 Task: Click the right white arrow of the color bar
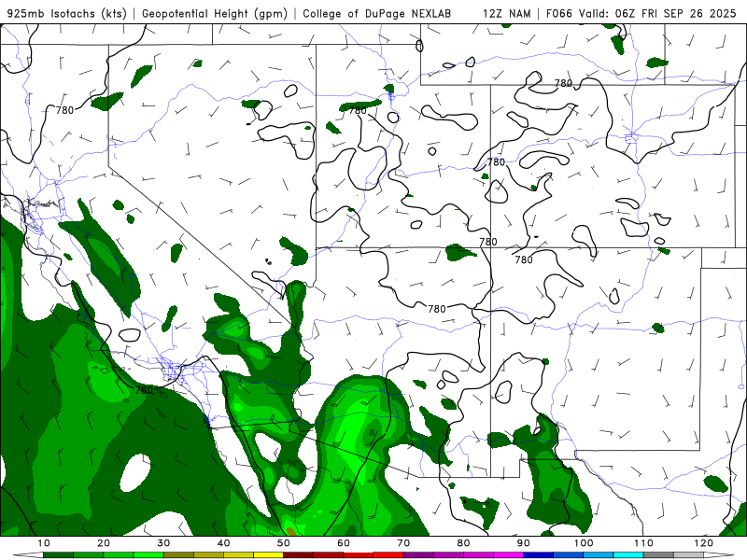point(719,555)
